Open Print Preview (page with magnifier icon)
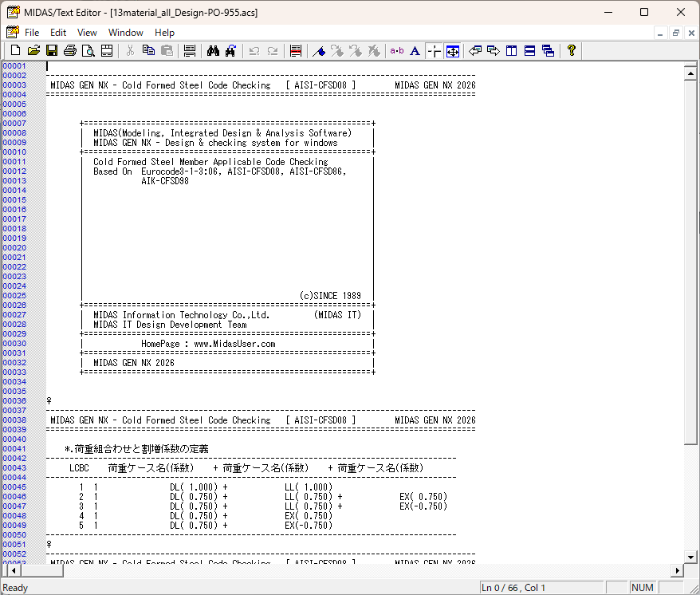Image resolution: width=700 pixels, height=595 pixels. 88,51
